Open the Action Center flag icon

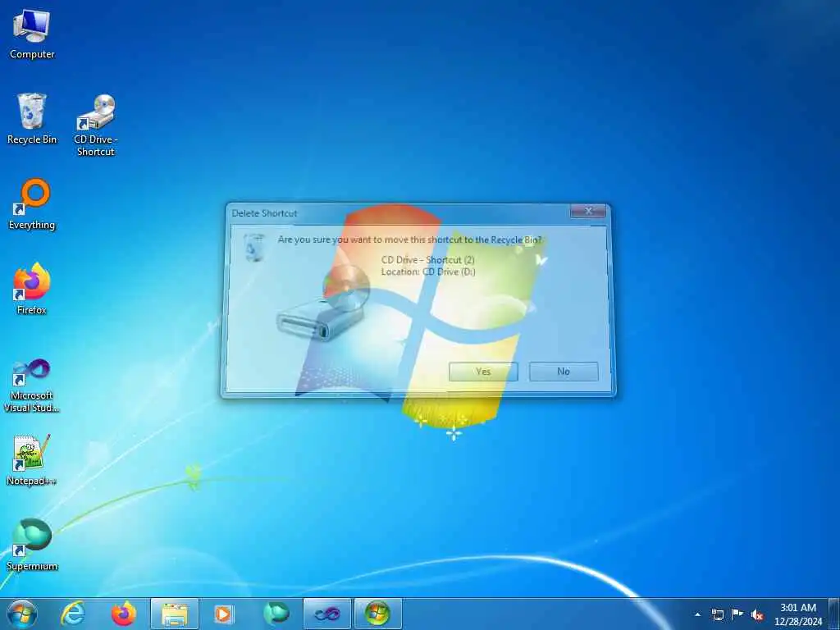[737, 614]
